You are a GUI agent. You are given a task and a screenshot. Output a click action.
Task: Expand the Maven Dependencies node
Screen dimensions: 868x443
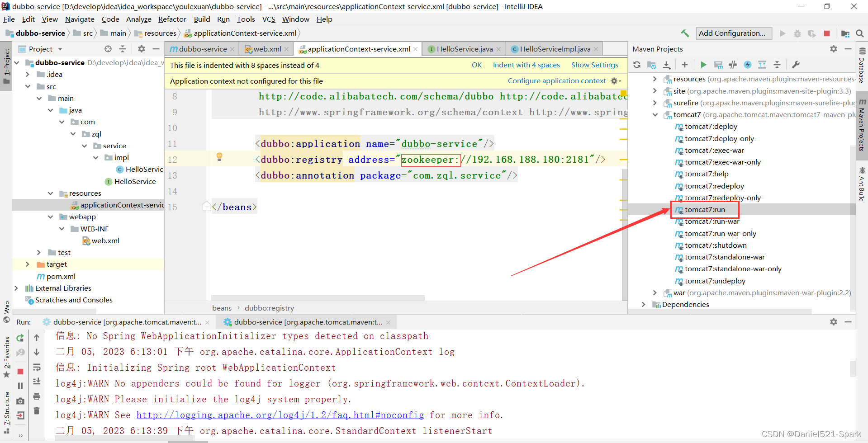pos(644,305)
